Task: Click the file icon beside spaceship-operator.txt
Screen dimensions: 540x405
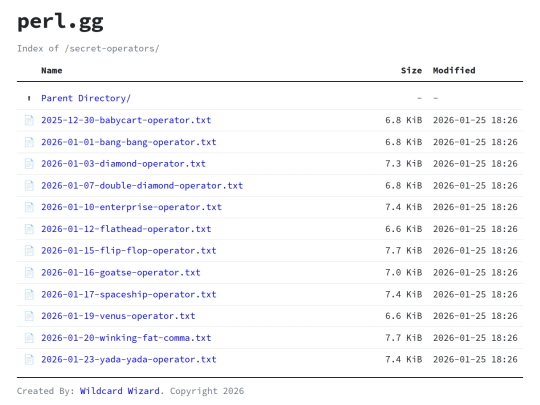Action: click(29, 294)
